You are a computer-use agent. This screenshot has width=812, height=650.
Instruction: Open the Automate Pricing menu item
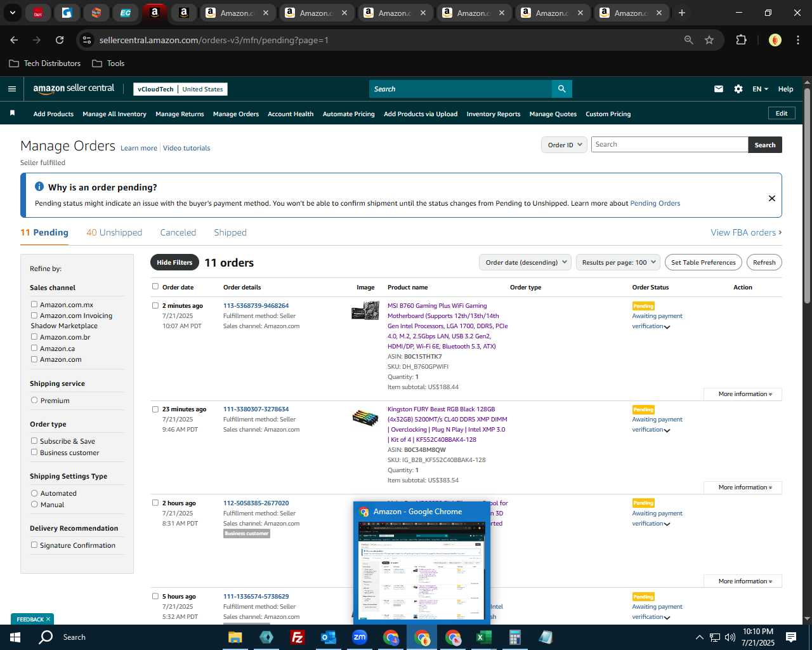348,114
